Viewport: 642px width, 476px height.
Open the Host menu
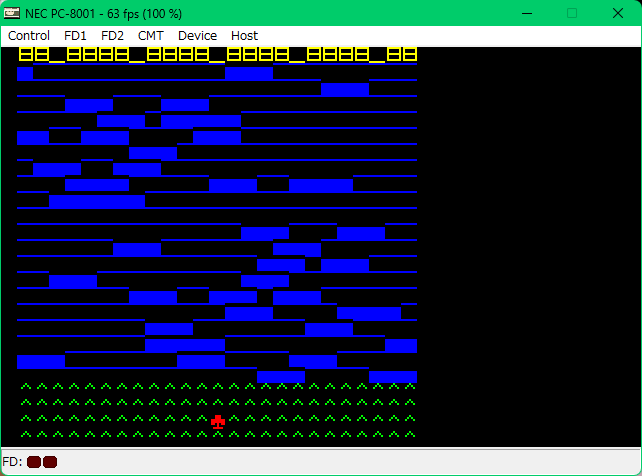pos(244,36)
